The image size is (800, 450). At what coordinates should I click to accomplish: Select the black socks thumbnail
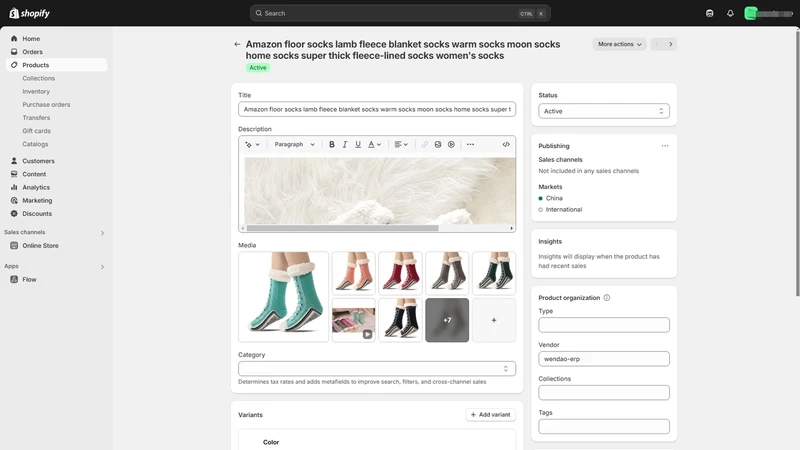click(401, 320)
